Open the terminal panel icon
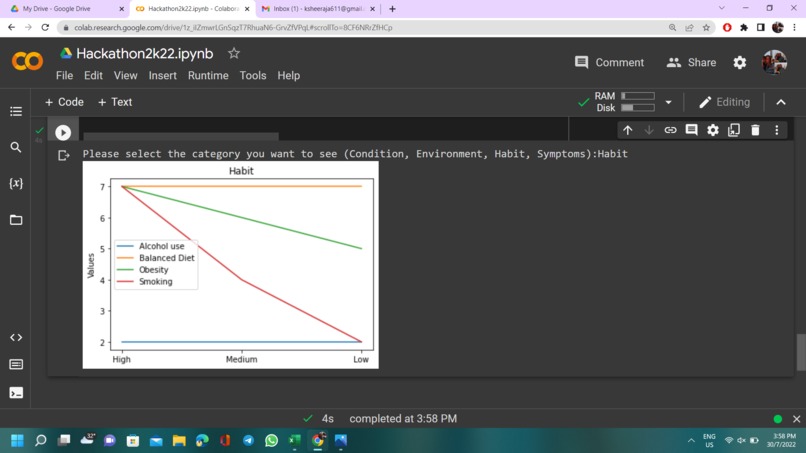The width and height of the screenshot is (806, 453). tap(16, 393)
